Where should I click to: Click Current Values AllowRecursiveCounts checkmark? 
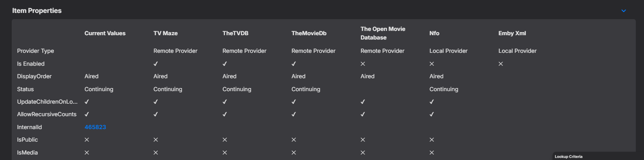(87, 114)
